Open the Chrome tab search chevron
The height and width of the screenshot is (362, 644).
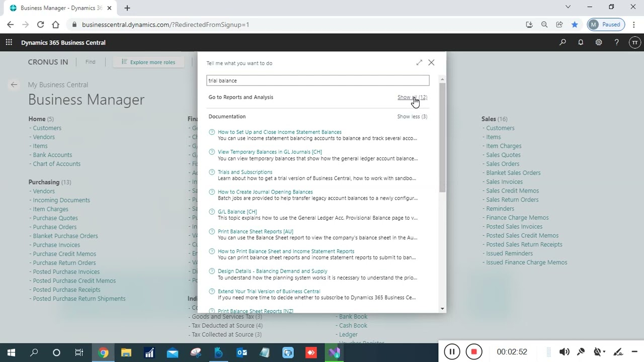(568, 7)
